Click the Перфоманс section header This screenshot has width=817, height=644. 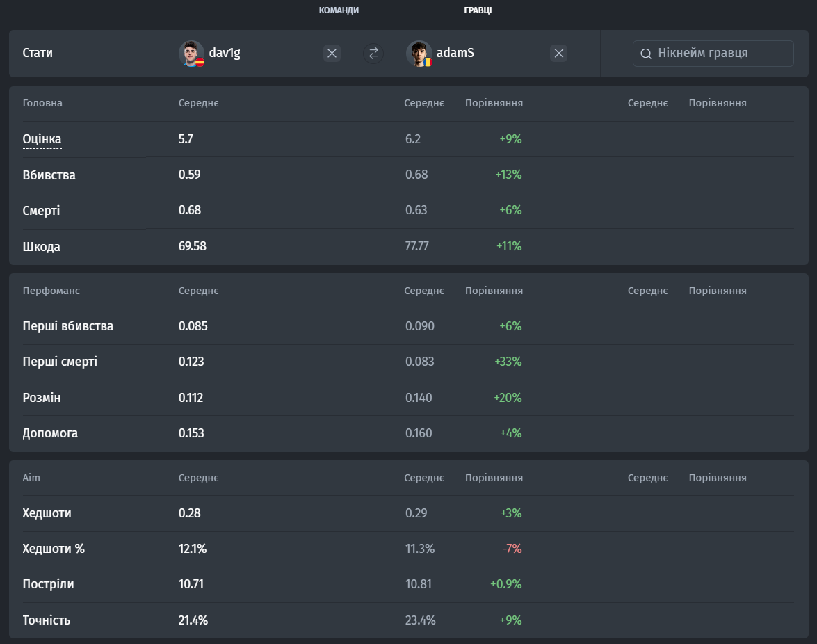coord(51,291)
